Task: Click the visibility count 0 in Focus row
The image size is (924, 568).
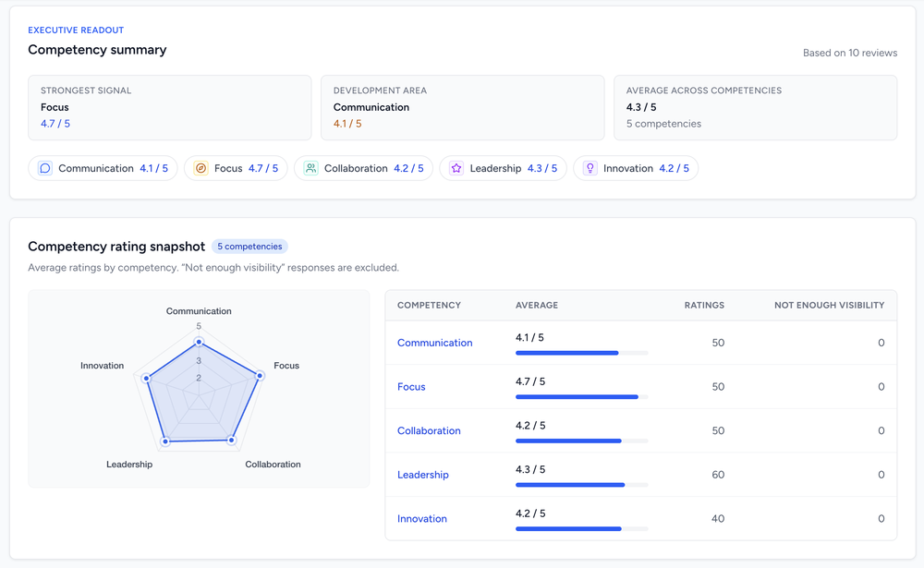Action: click(881, 387)
